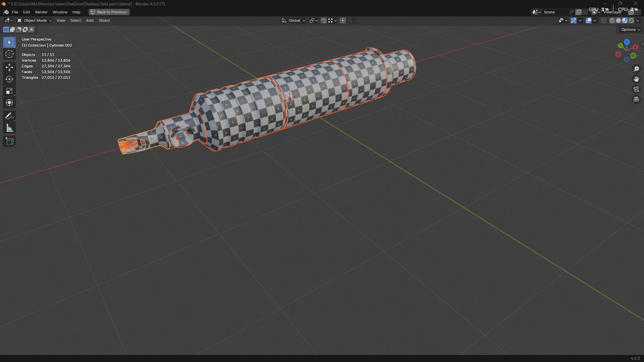644x362 pixels.
Task: Toggle Show Overlays button
Action: (x=589, y=20)
